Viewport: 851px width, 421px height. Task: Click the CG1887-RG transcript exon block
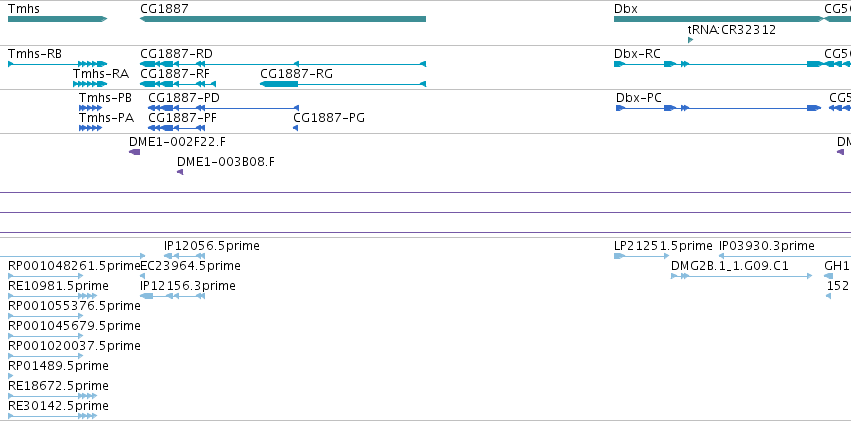280,84
